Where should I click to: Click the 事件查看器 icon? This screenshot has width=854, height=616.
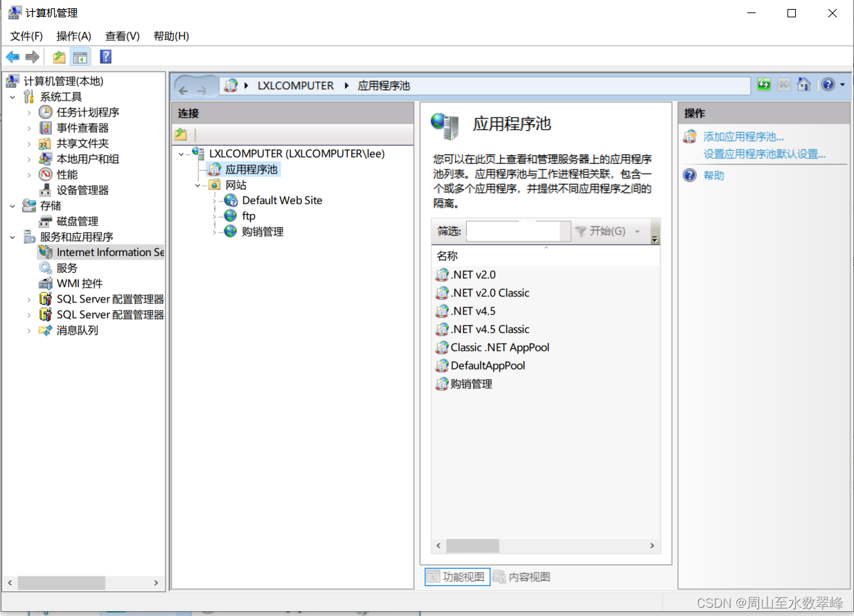click(x=46, y=128)
